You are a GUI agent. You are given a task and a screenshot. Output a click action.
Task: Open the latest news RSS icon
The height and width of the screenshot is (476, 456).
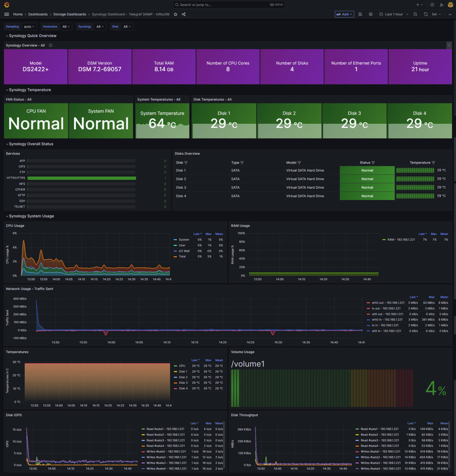pyautogui.click(x=441, y=5)
